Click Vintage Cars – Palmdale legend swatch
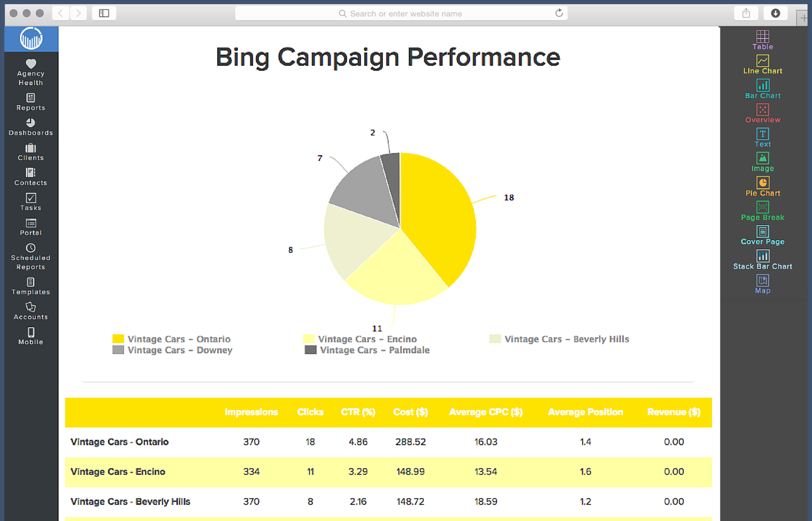Image resolution: width=812 pixels, height=521 pixels. (311, 350)
